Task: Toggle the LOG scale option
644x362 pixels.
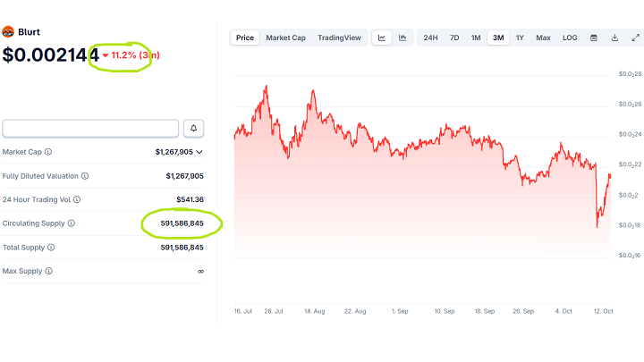Action: click(x=570, y=38)
